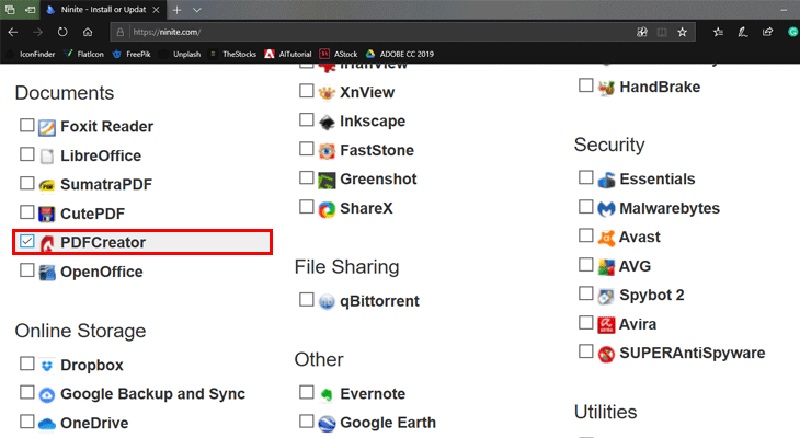Click the Avast icon
800x438 pixels.
click(606, 238)
